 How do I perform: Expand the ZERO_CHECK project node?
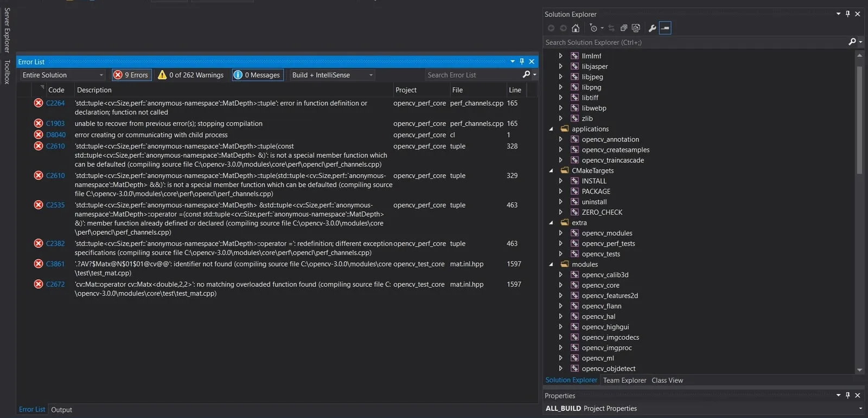(x=561, y=213)
